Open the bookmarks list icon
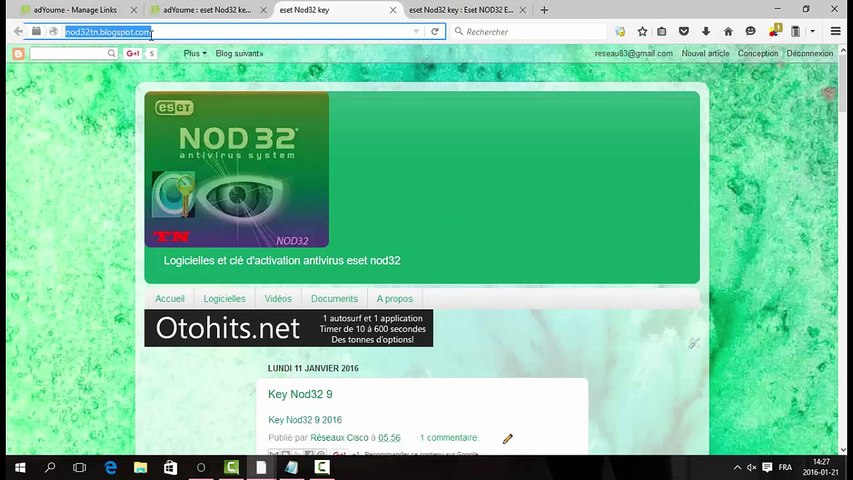Viewport: 853px width, 480px height. click(662, 32)
